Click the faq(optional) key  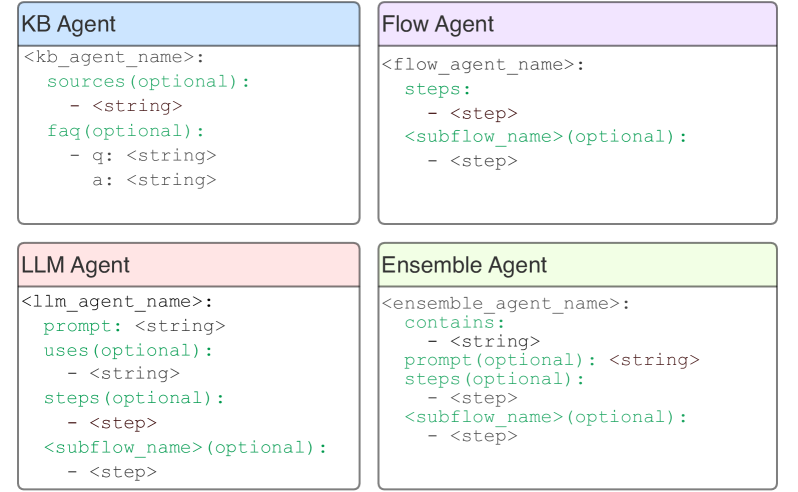click(x=125, y=131)
